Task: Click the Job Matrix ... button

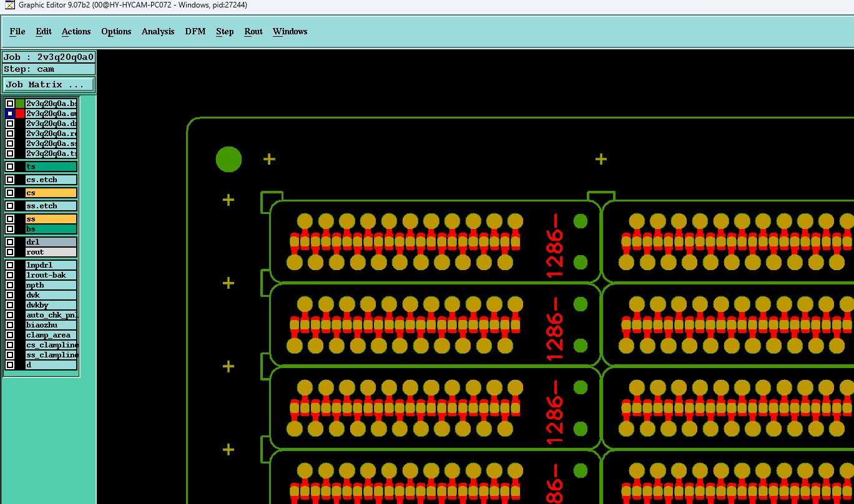Action: pos(49,84)
